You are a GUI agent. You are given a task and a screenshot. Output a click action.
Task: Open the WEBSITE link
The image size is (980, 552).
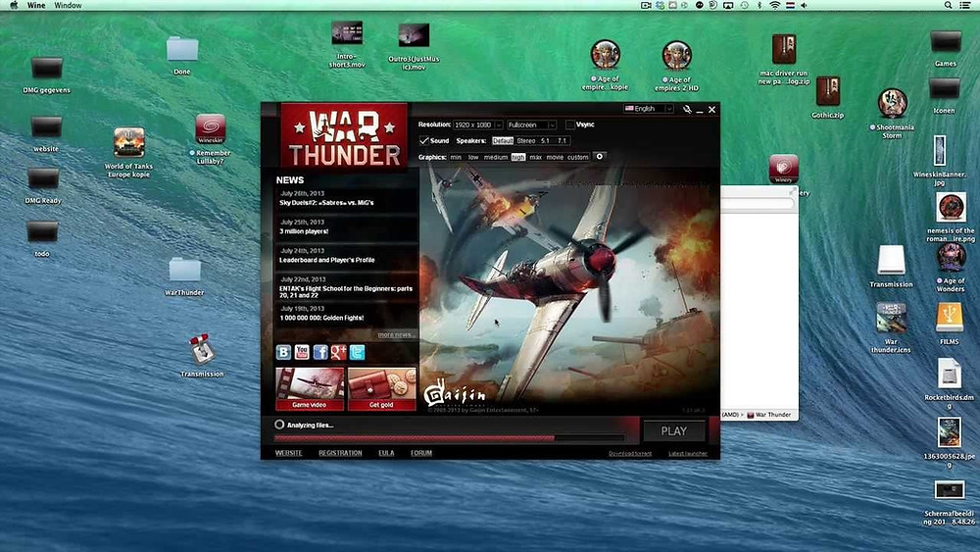289,453
